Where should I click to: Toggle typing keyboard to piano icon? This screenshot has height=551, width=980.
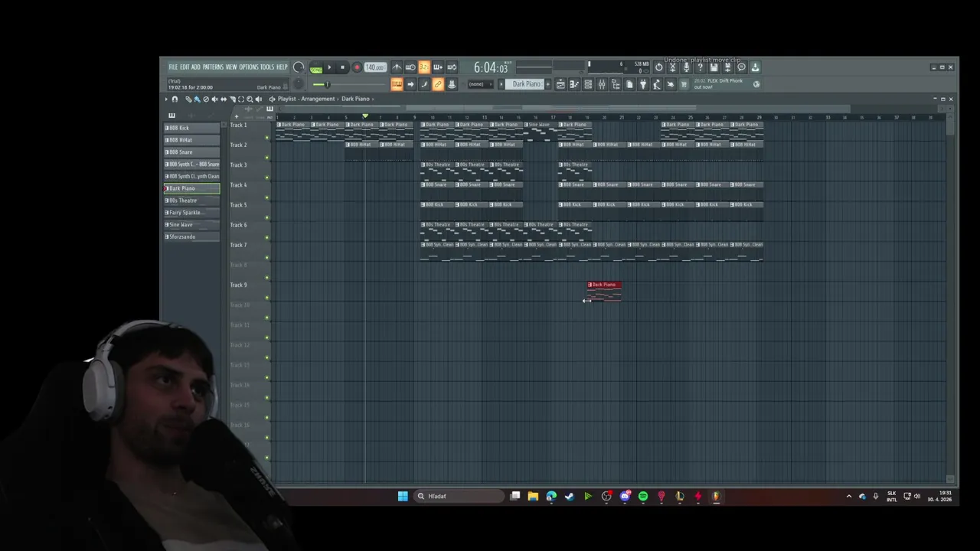coord(397,84)
